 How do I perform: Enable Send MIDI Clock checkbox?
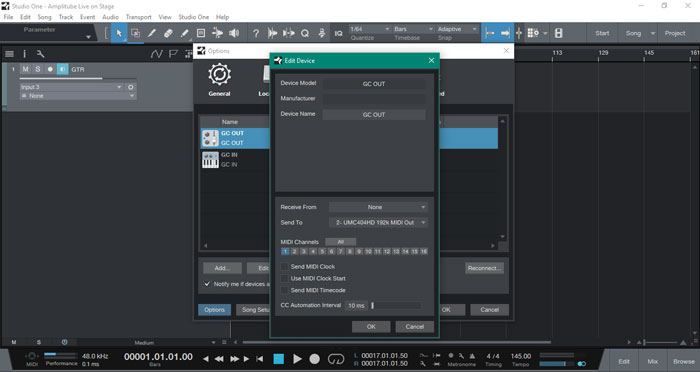point(284,266)
